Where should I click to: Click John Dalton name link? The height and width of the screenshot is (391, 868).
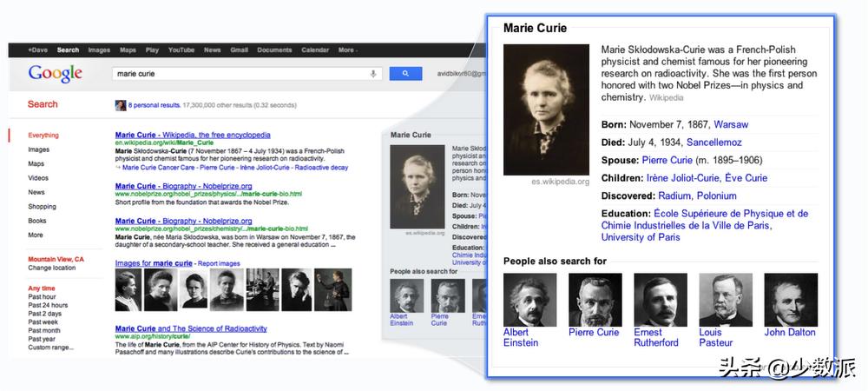[x=790, y=332]
